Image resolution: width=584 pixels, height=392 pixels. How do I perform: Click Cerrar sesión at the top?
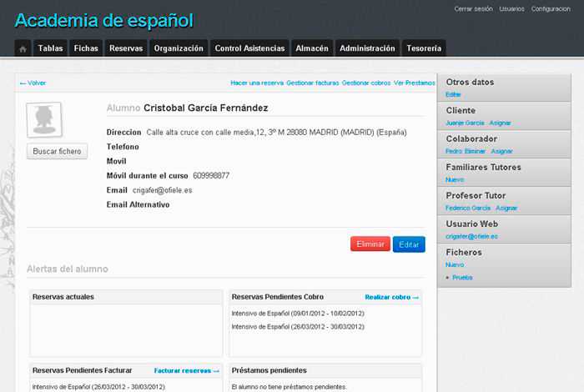tap(473, 8)
